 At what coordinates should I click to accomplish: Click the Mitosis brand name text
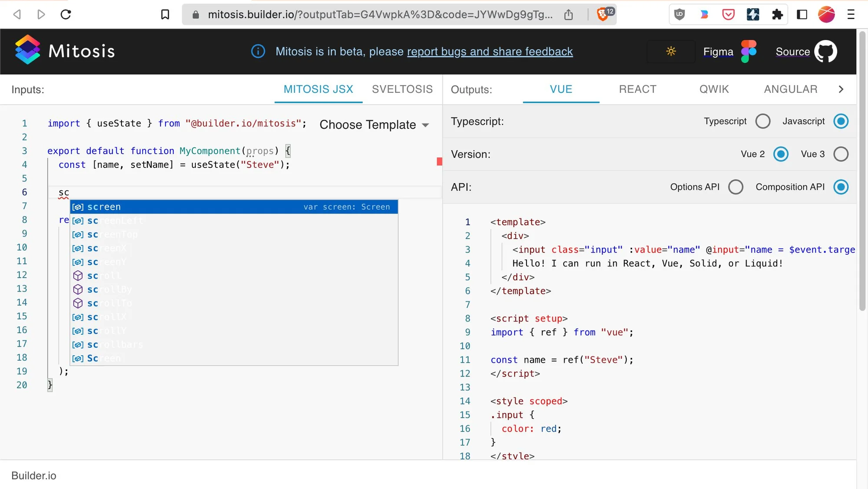click(x=82, y=51)
